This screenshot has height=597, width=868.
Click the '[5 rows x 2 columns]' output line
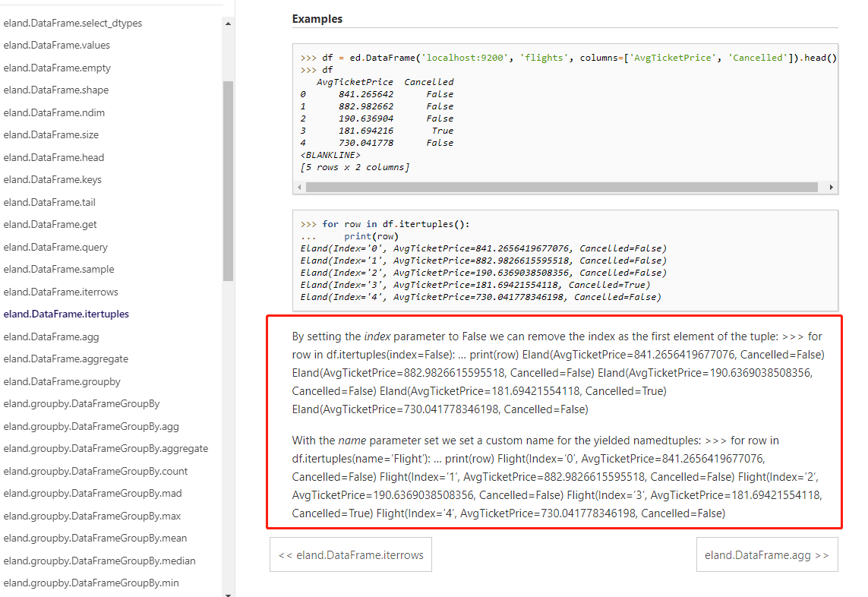click(x=355, y=167)
